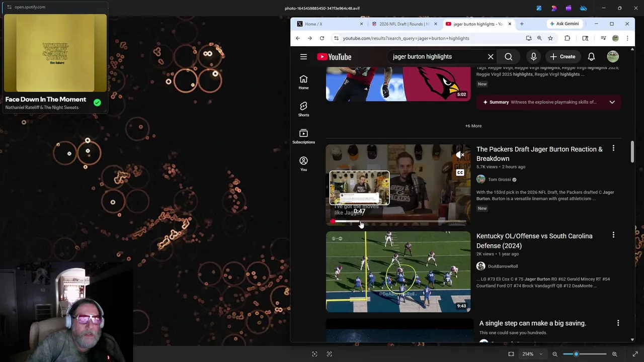Screen dimensions: 644x362
Task: Click Spotify green saved checkmark
Action: point(97,103)
